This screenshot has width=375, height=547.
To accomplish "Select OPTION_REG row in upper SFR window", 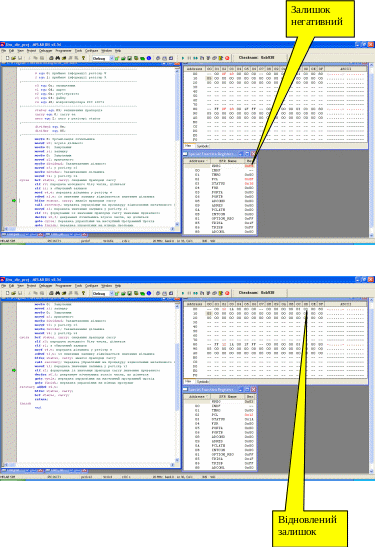I will pyautogui.click(x=219, y=218).
